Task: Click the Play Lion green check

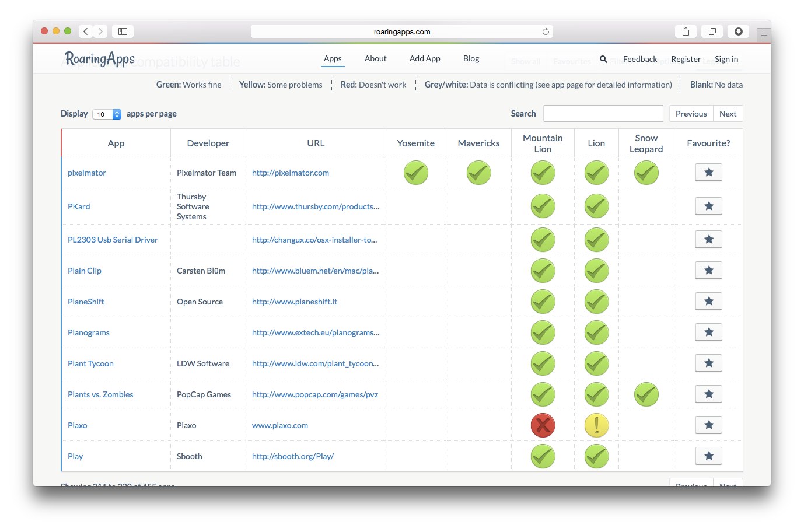Action: [x=596, y=456]
